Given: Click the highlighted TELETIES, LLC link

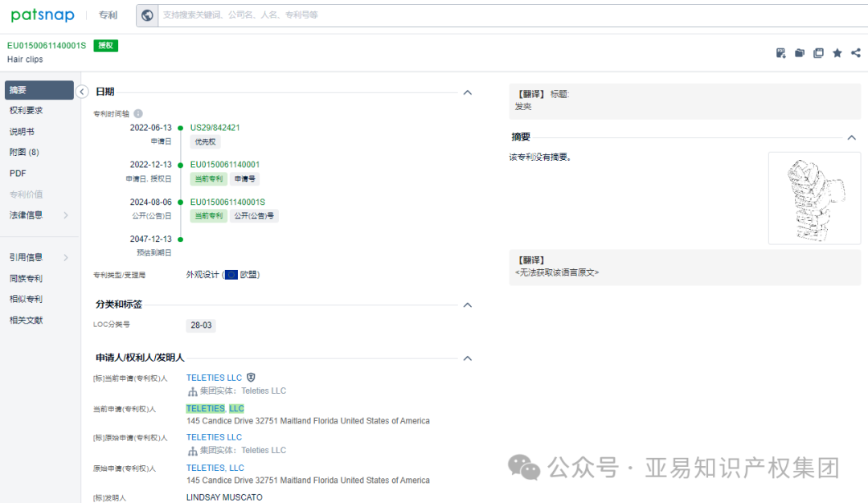Looking at the screenshot, I should [x=215, y=408].
